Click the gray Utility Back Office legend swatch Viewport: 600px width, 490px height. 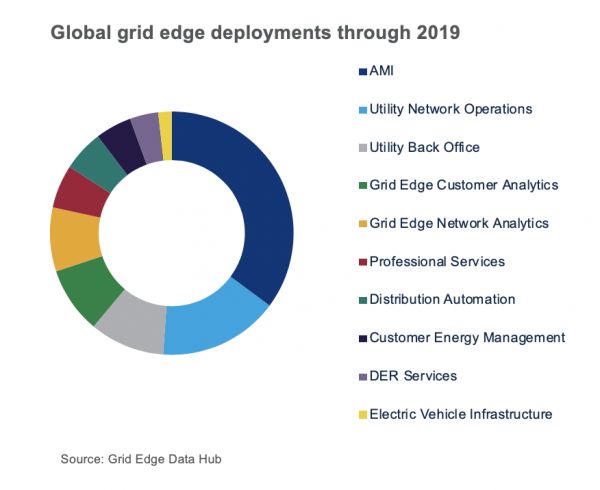coord(362,147)
